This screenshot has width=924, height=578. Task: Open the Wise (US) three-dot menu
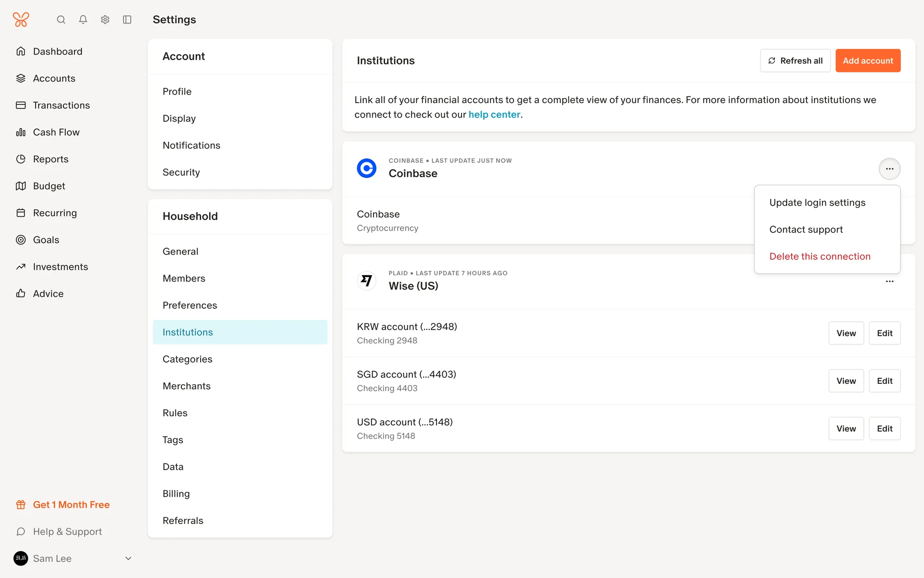click(x=889, y=281)
